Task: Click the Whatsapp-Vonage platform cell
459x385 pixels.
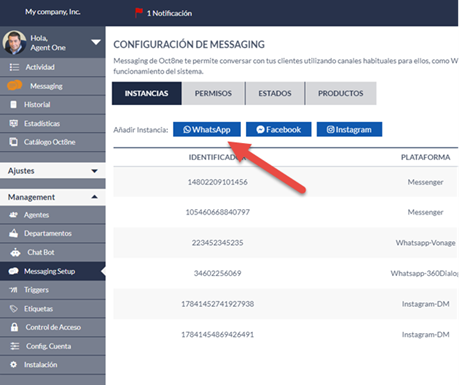Action: click(x=425, y=243)
